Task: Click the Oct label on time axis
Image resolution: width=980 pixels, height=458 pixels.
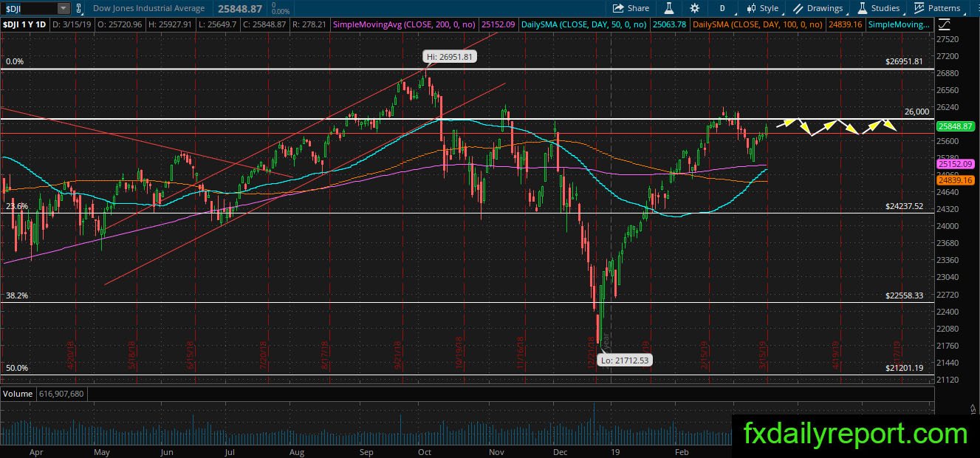Action: pyautogui.click(x=424, y=450)
